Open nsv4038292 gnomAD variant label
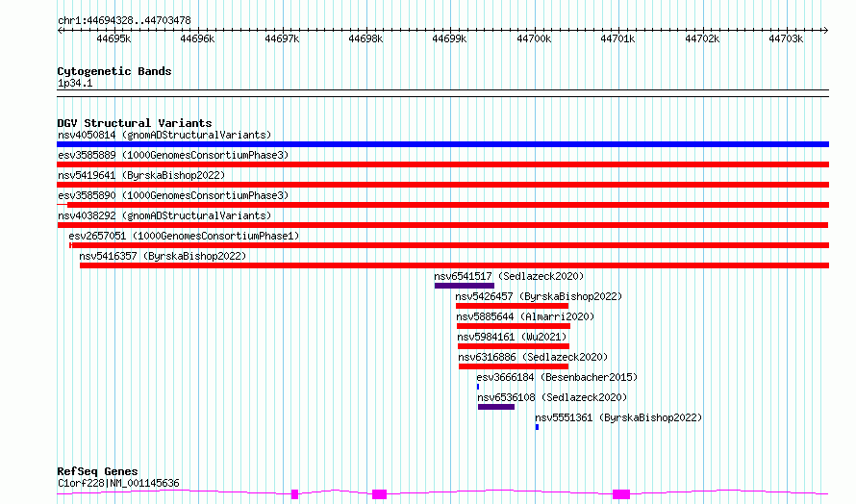Screen dimensions: 856x504 click(164, 215)
